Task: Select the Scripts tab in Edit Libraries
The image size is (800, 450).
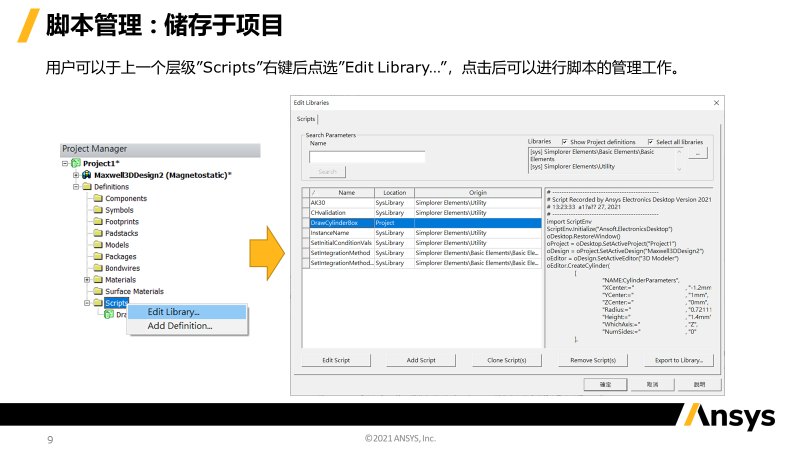Action: coord(306,119)
